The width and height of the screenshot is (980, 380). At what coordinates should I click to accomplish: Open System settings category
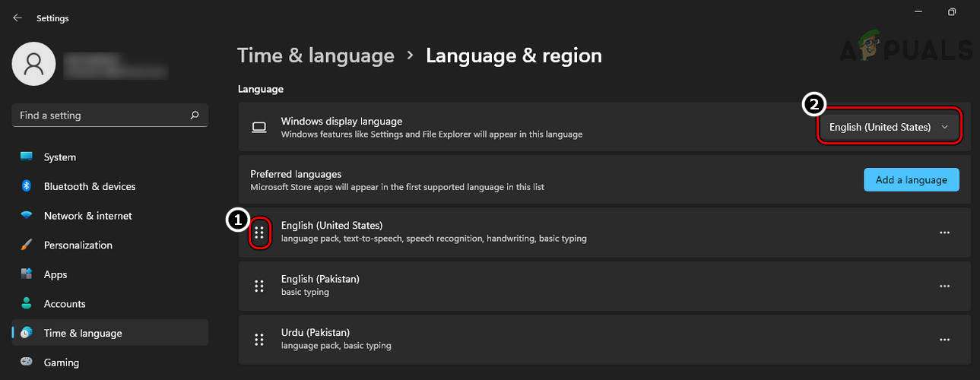[60, 157]
